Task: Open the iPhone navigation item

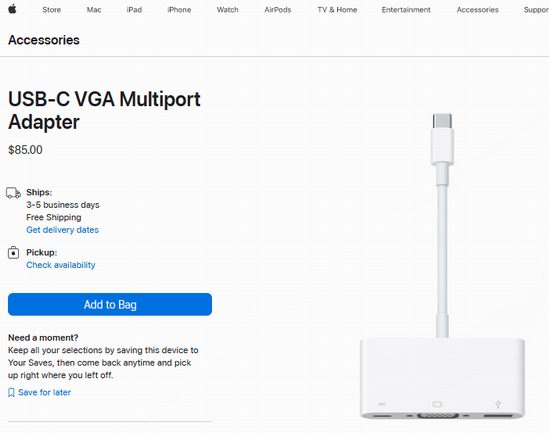Action: pos(179,10)
